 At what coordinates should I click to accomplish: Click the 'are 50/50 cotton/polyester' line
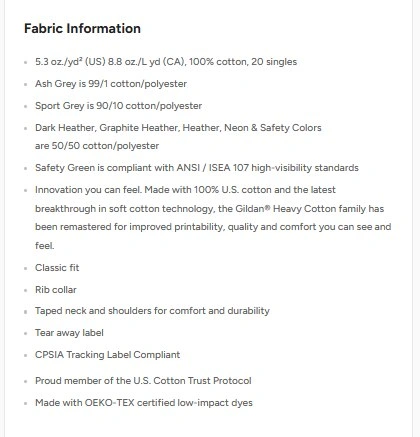tap(97, 146)
